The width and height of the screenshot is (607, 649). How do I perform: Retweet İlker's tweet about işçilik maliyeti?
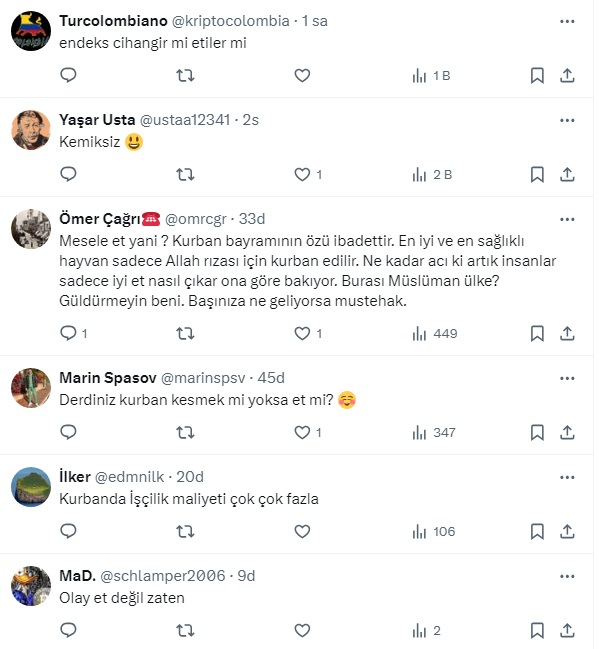point(185,531)
